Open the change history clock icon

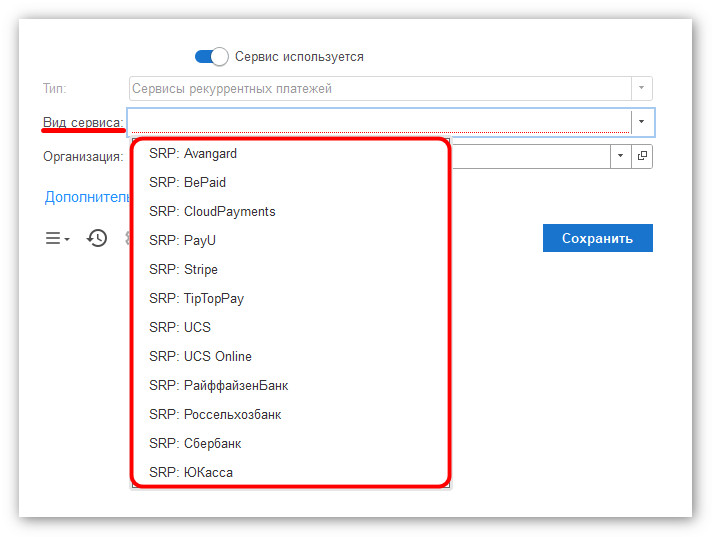[97, 238]
